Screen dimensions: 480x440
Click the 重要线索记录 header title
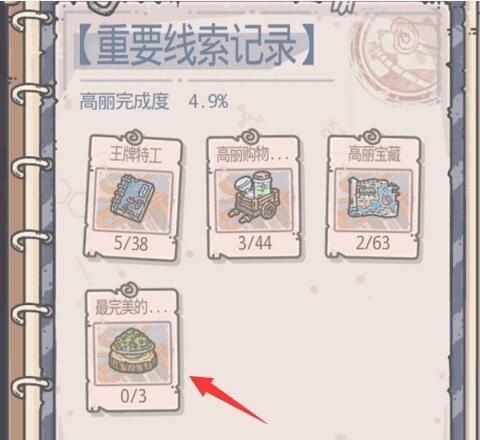pos(197,45)
